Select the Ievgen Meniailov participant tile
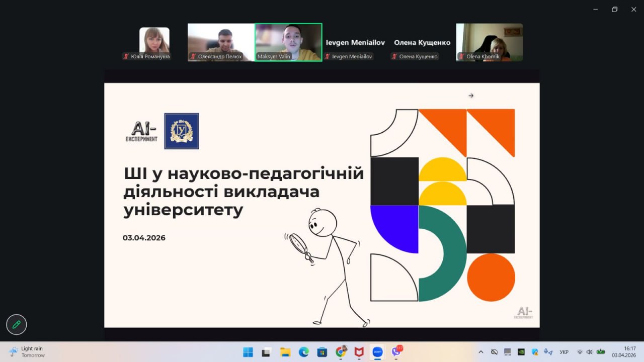Image resolution: width=644 pixels, height=362 pixels. tap(355, 43)
